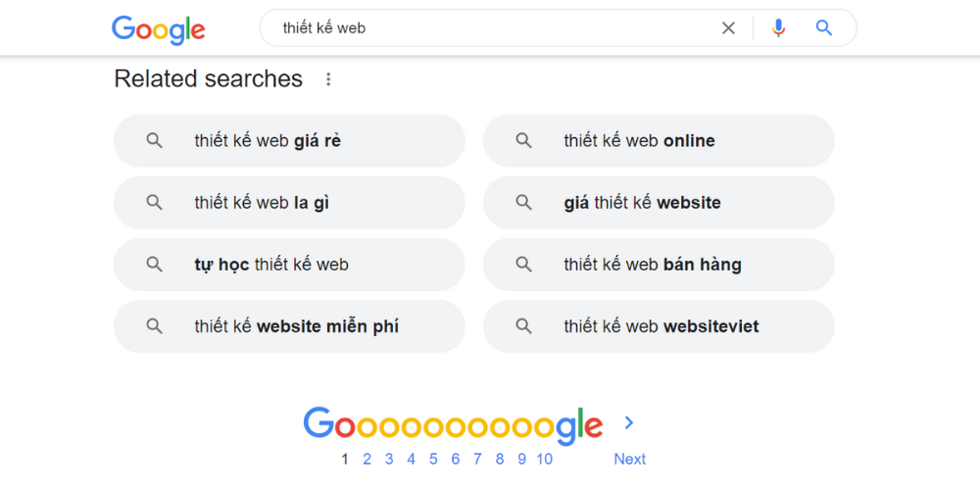980x490 pixels.
Task: Click the Google logo in header
Action: [158, 28]
